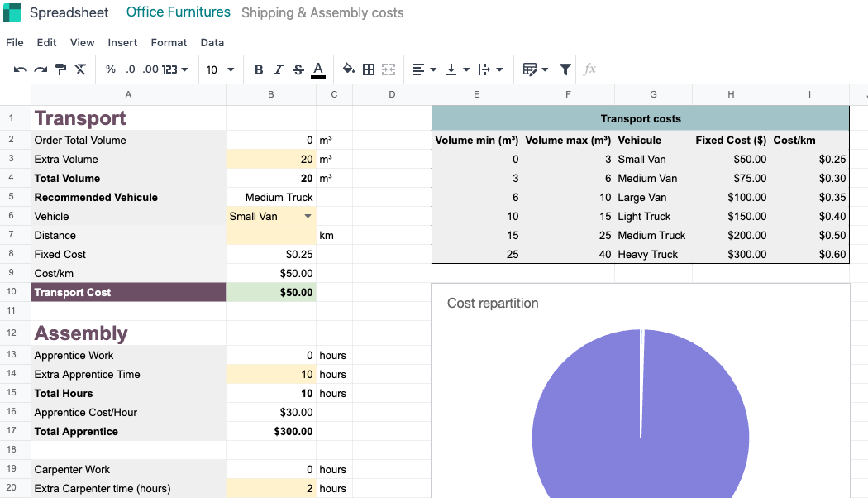The height and width of the screenshot is (498, 868).
Task: Click the Assembly heading cell
Action: 128,333
